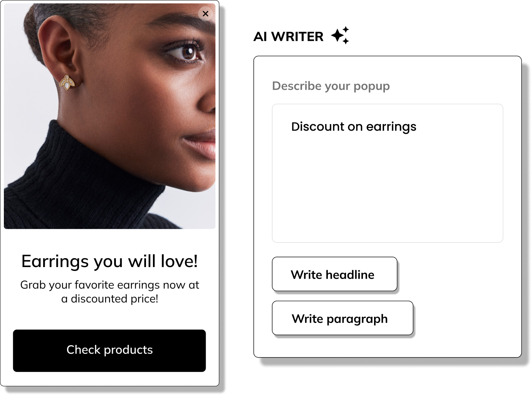
Task: Close the earrings popup with the X
Action: 205,14
